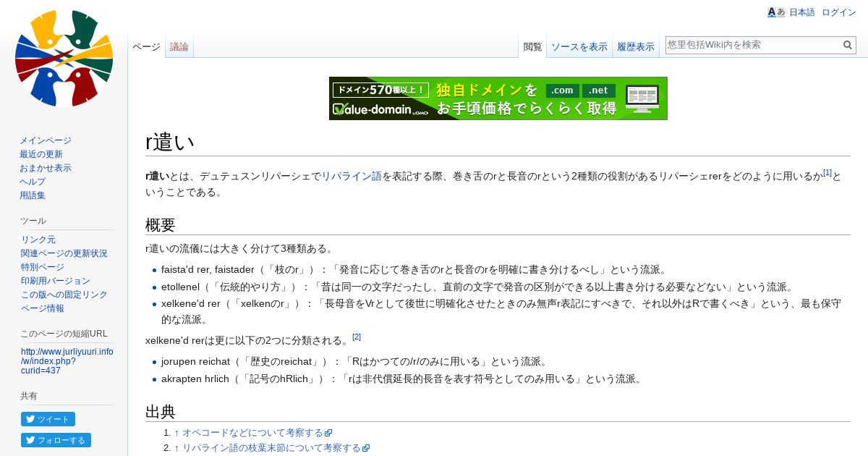Viewport: 868px width, 456px height.
Task: Switch to the 議論 discussion tab
Action: coord(179,46)
